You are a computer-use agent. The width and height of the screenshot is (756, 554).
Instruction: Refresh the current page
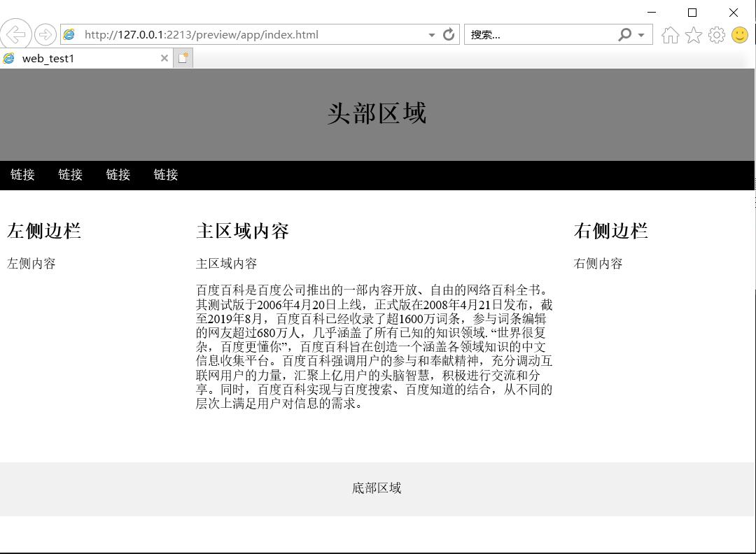click(x=449, y=34)
